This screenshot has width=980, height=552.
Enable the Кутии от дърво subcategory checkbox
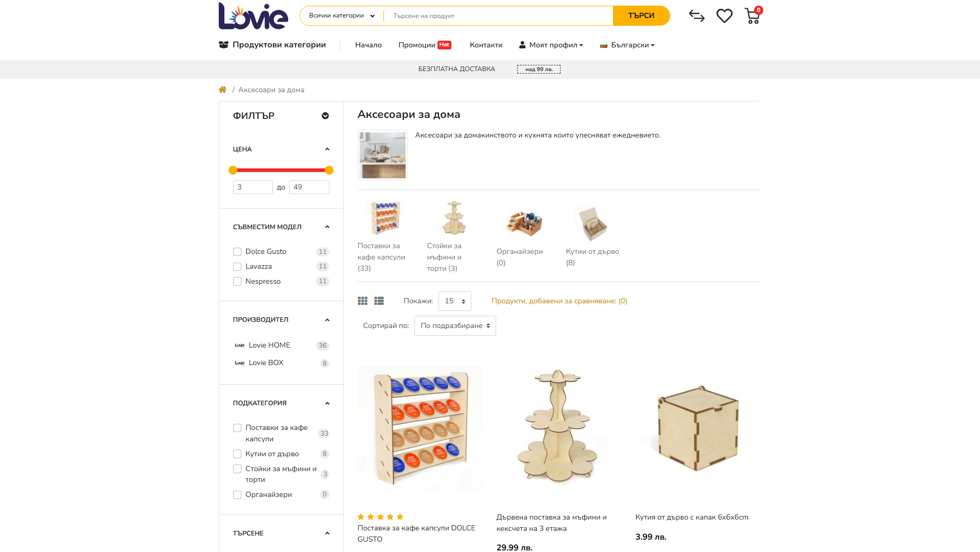[x=237, y=454]
